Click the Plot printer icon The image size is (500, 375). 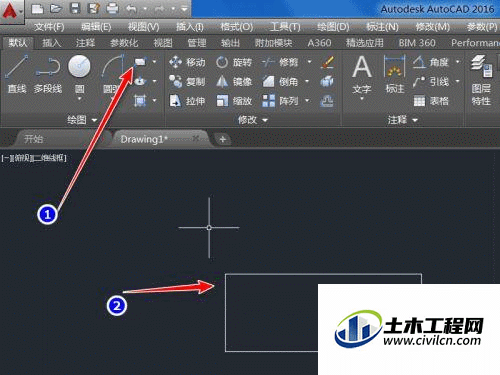(113, 9)
